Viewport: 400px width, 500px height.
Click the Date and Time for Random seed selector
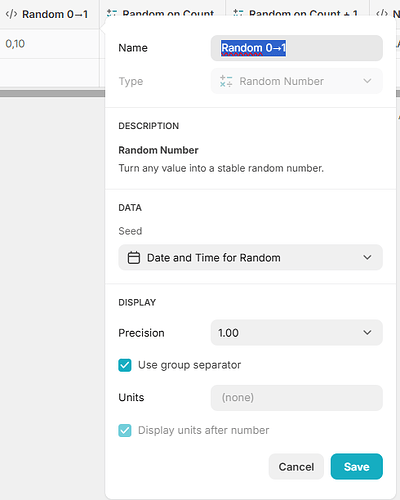(x=250, y=257)
